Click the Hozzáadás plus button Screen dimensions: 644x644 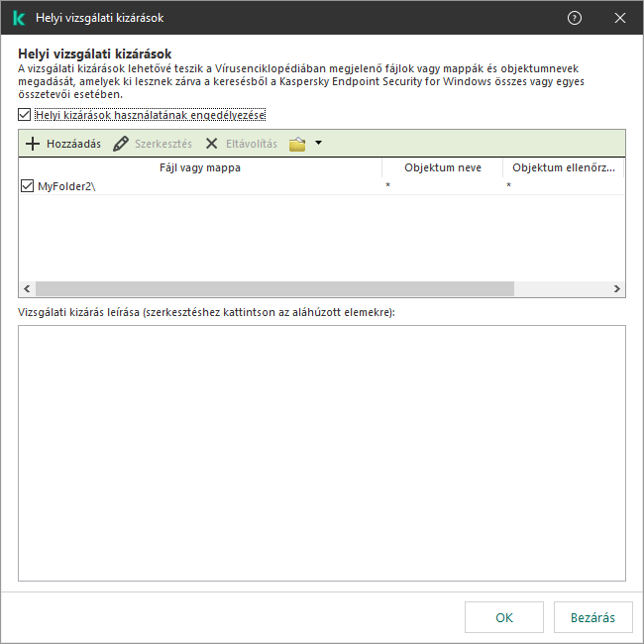tap(62, 144)
